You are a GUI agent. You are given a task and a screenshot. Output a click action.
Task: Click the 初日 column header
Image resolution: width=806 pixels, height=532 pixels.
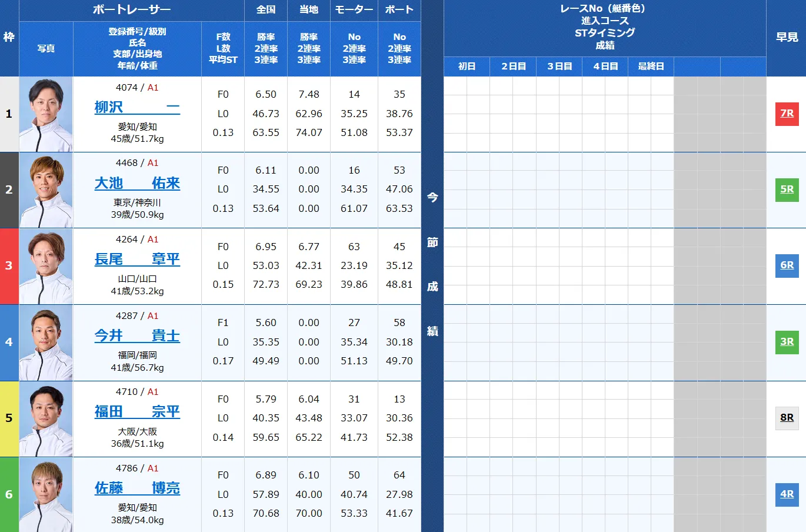tap(467, 66)
